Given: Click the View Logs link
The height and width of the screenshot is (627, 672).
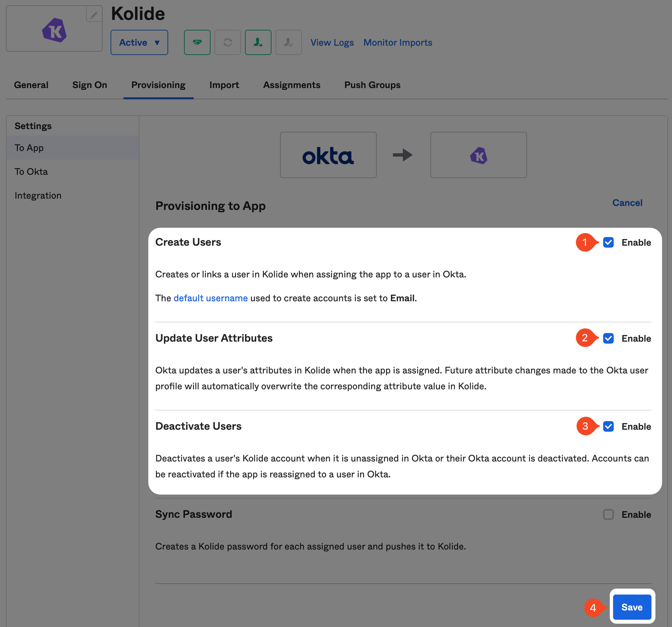Looking at the screenshot, I should click(x=332, y=43).
